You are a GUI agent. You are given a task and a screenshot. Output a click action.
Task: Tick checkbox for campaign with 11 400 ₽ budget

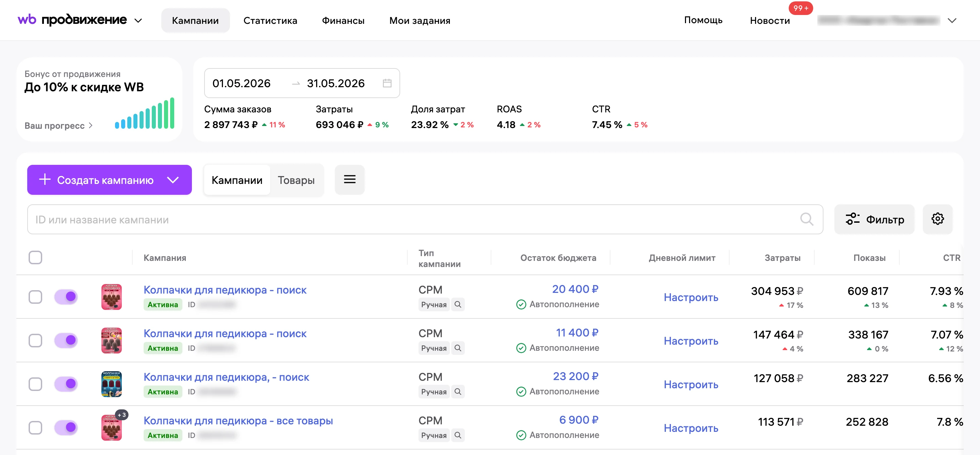(x=35, y=340)
